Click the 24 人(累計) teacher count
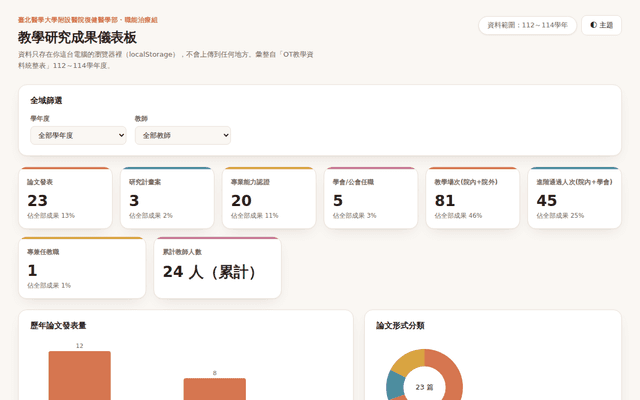 [210, 272]
